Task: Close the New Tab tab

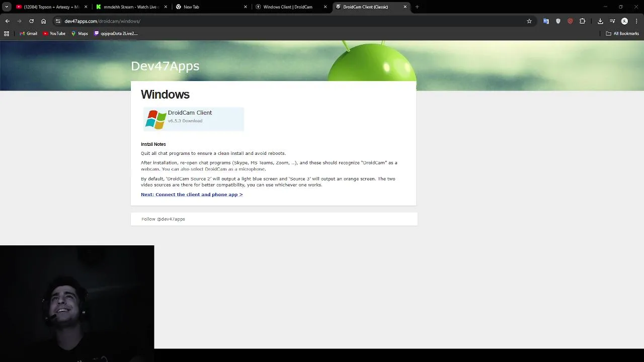Action: click(x=246, y=7)
